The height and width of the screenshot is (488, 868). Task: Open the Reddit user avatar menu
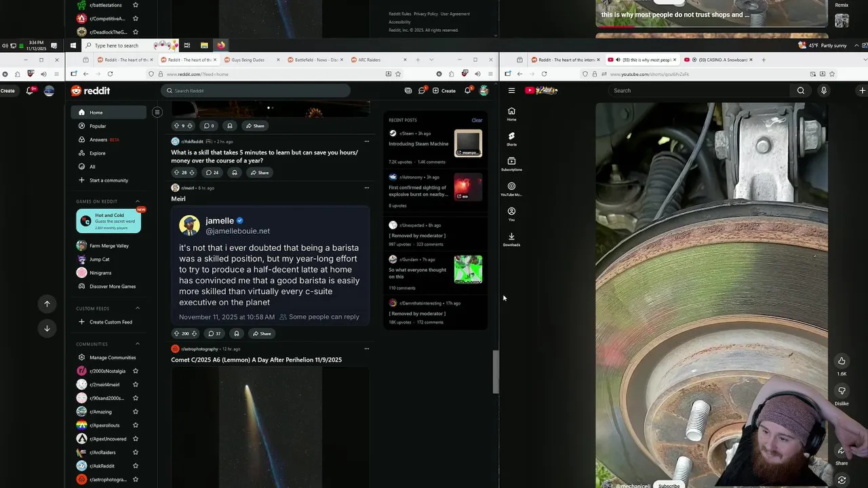click(x=484, y=90)
